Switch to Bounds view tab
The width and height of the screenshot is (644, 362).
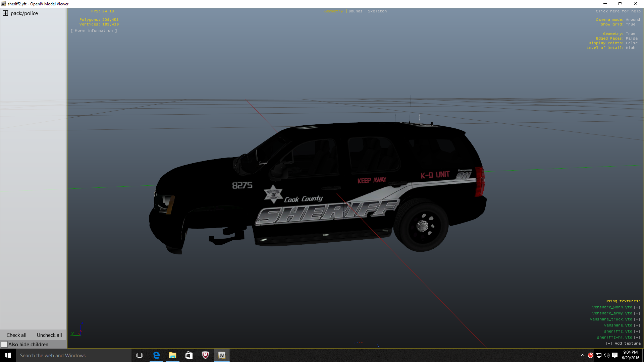[355, 11]
